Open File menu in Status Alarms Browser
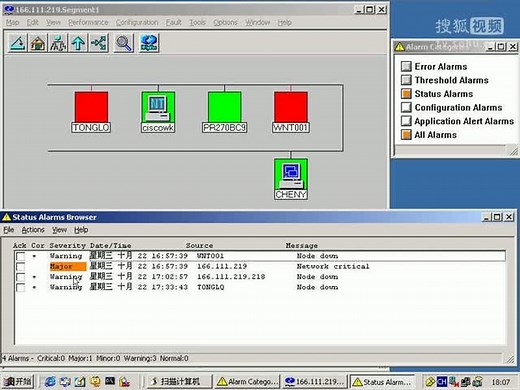The width and height of the screenshot is (520, 390). (x=9, y=230)
